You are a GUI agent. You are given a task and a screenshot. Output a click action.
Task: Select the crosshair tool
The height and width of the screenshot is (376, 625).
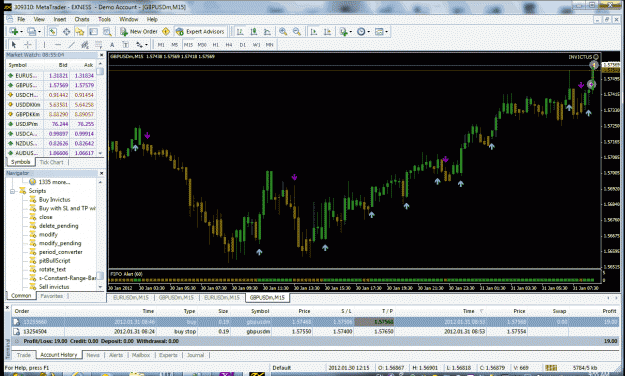[28, 45]
